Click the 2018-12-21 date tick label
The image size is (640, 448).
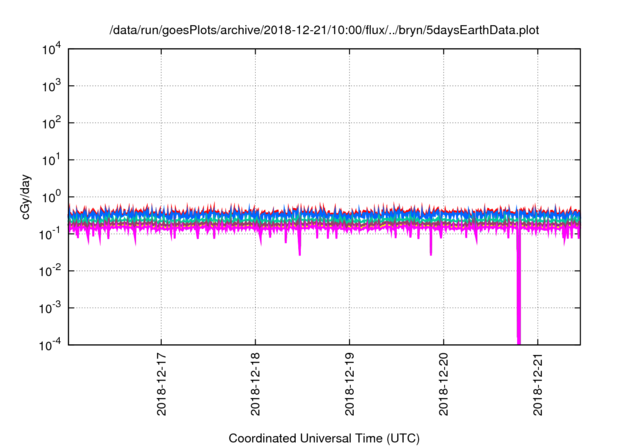pyautogui.click(x=538, y=384)
